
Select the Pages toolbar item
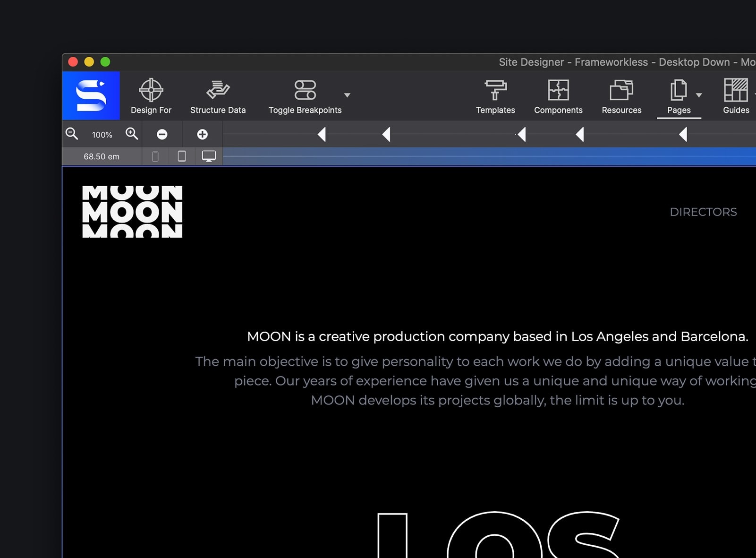[679, 96]
